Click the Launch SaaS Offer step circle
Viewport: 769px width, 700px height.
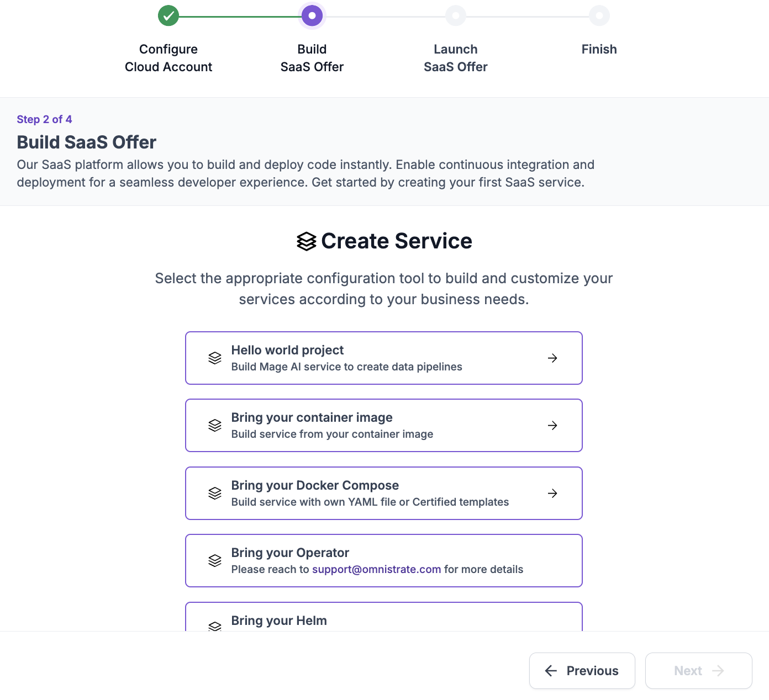coord(456,15)
